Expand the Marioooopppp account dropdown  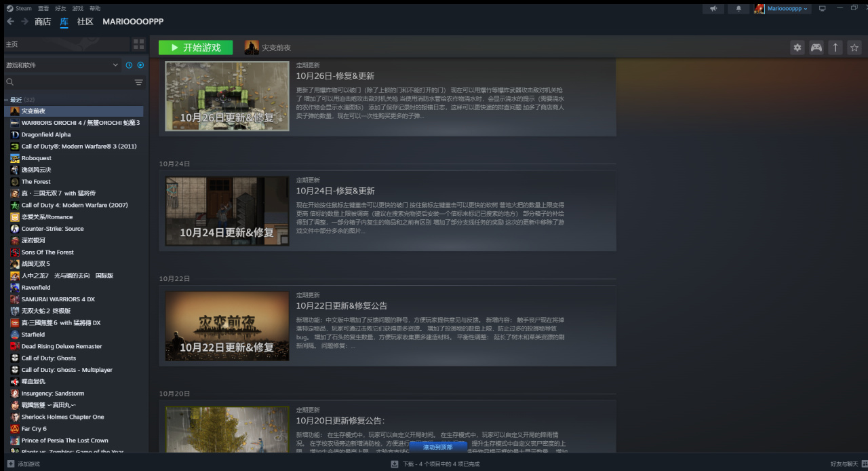(x=782, y=8)
